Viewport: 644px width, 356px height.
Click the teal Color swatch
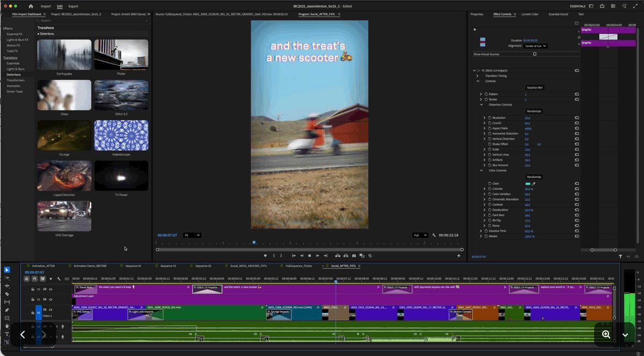pos(528,183)
